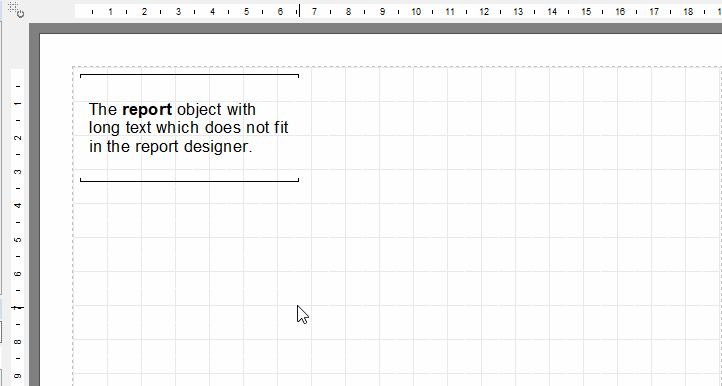Viewport: 722px width, 386px height.
Task: Click the position marker on the vertical ruler
Action: click(17, 307)
